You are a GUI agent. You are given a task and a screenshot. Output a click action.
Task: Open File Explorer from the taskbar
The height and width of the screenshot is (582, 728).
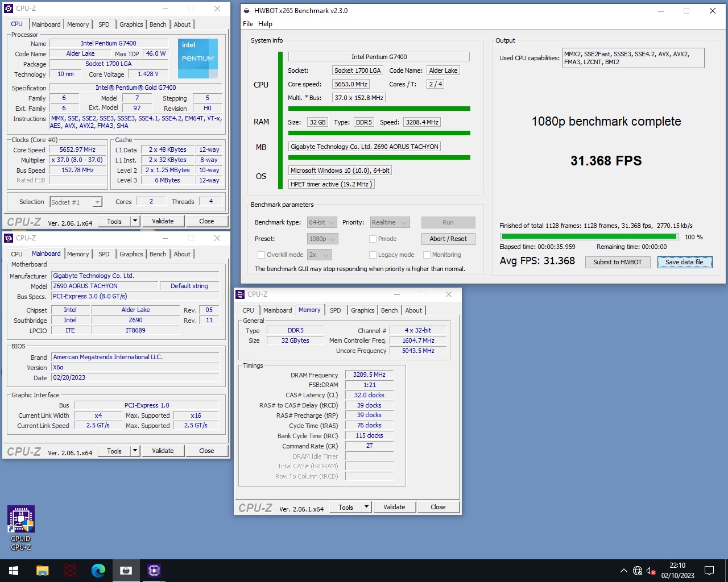point(43,571)
